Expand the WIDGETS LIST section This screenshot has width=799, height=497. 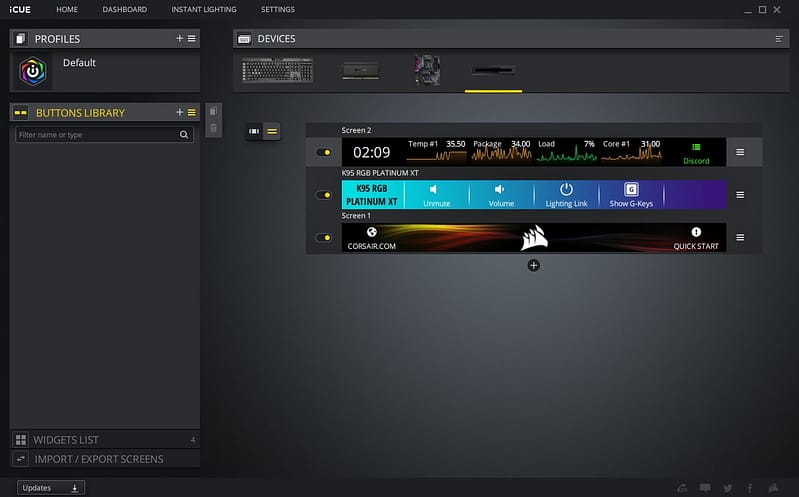click(104, 439)
